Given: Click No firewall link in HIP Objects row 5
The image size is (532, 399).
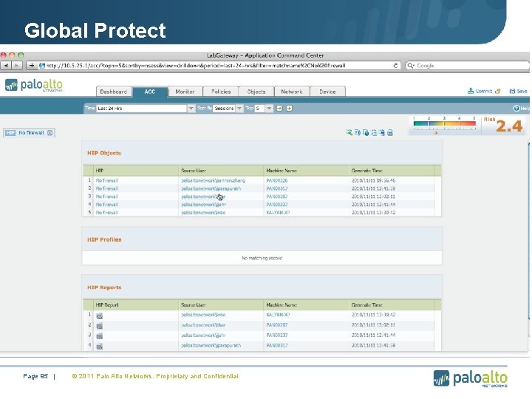Looking at the screenshot, I should click(107, 212).
